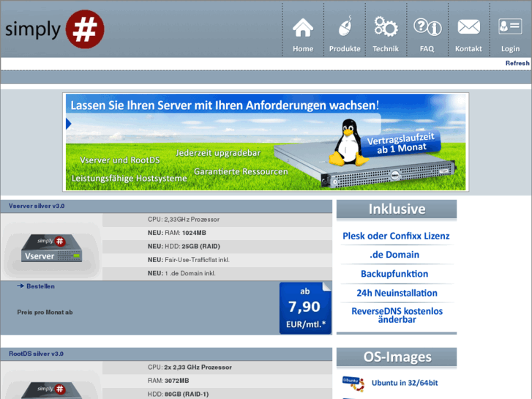Click the Bestellen order link
This screenshot has height=399, width=532.
[40, 286]
